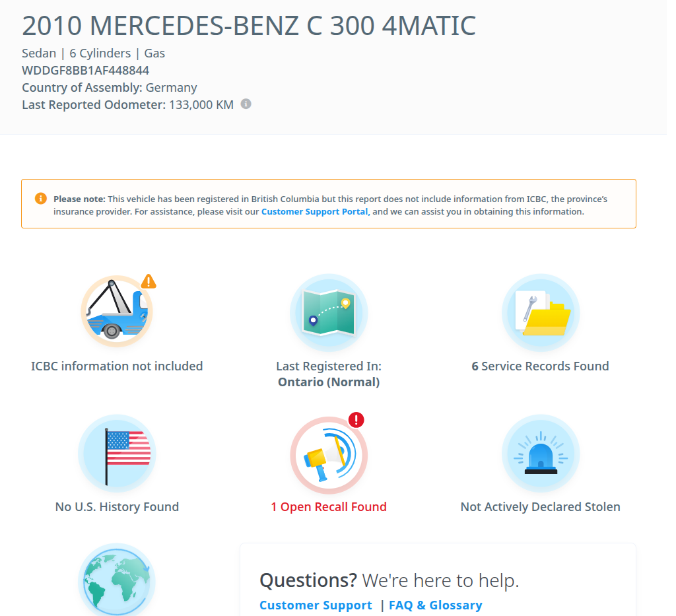Click the red exclamation recall badge
The height and width of the screenshot is (616, 676).
[356, 419]
